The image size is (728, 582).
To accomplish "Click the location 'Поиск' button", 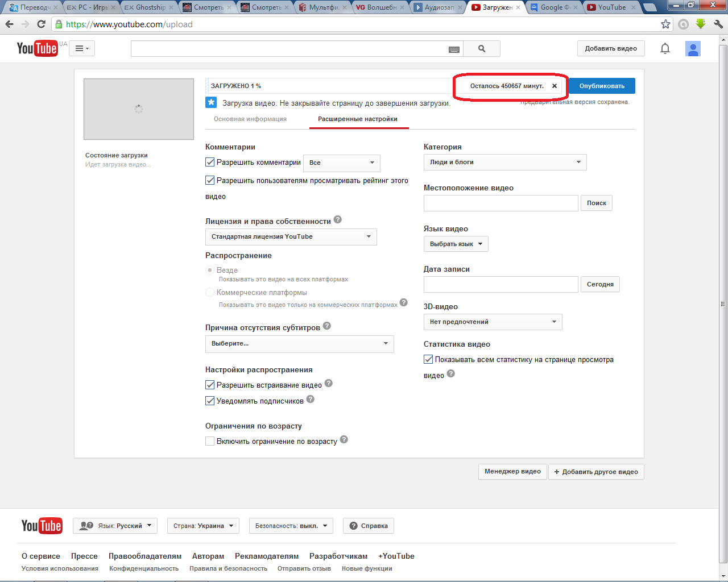I will point(597,203).
